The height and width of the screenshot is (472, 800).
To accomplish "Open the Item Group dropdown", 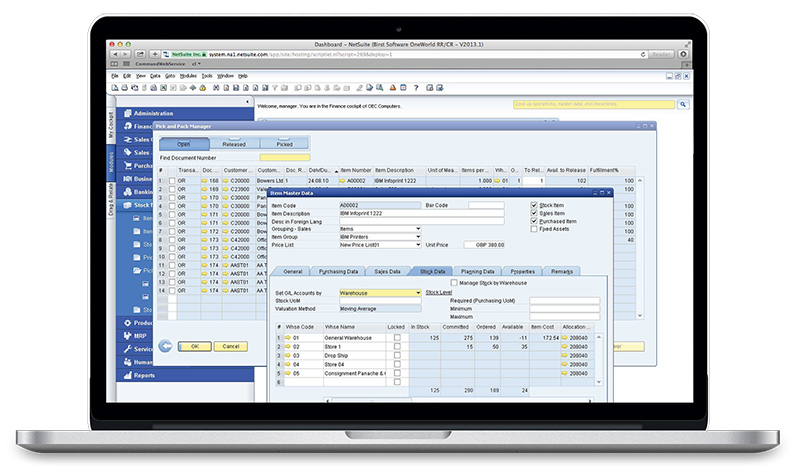I will coord(417,237).
